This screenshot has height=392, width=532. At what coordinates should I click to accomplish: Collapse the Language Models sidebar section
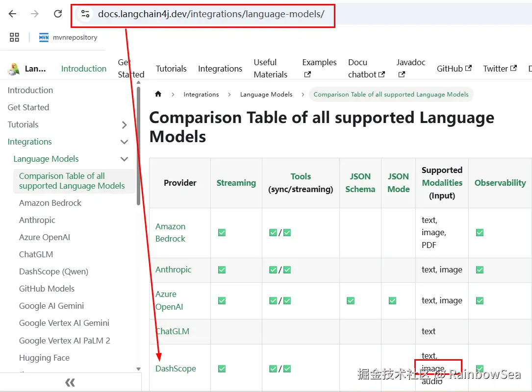(125, 159)
